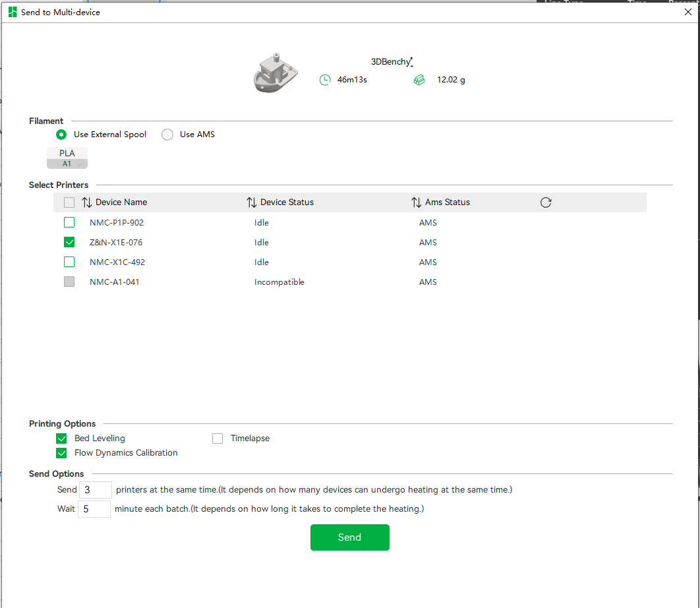Screen dimensions: 700x608
Task: Click the Incompatible status text
Action: 279,282
